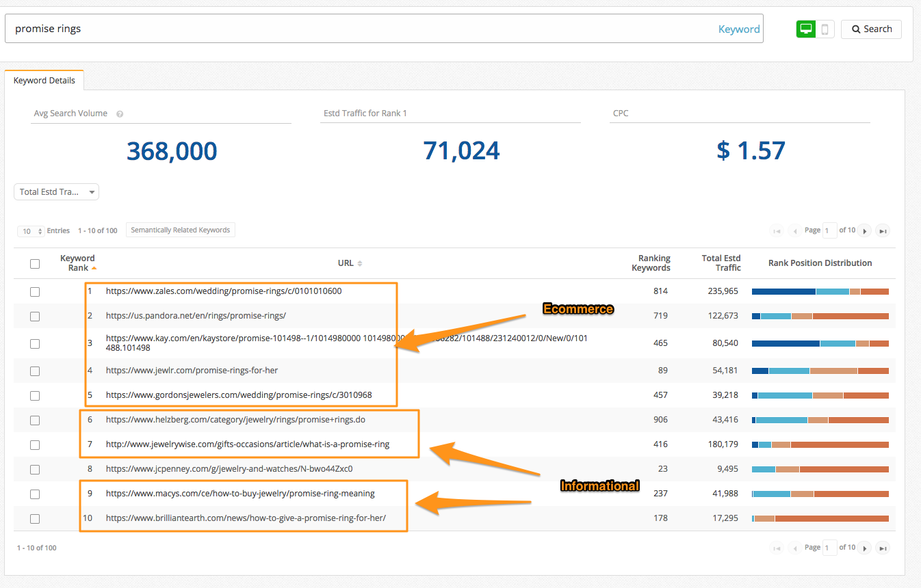The height and width of the screenshot is (588, 921).
Task: Check the pandora.net row checkbox
Action: click(x=35, y=317)
